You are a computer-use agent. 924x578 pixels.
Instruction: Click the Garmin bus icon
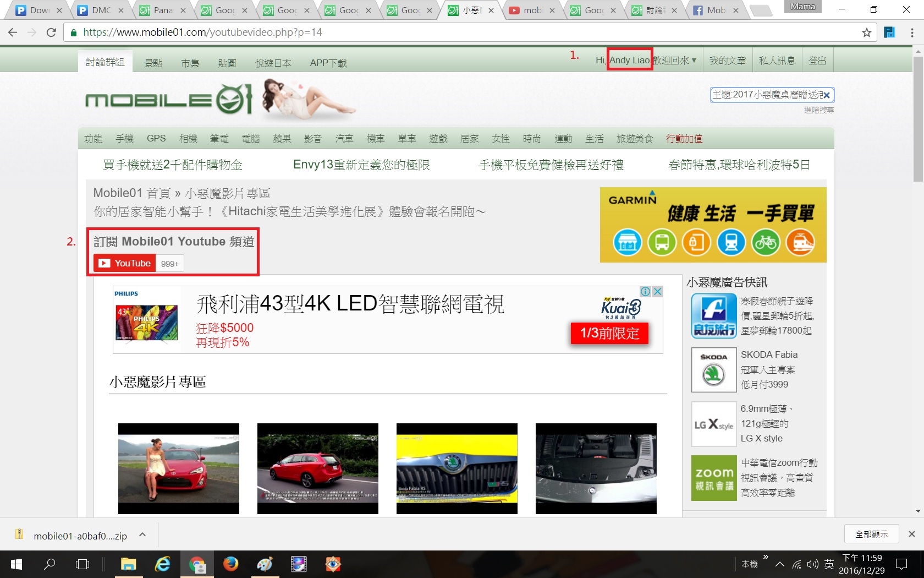(x=662, y=242)
